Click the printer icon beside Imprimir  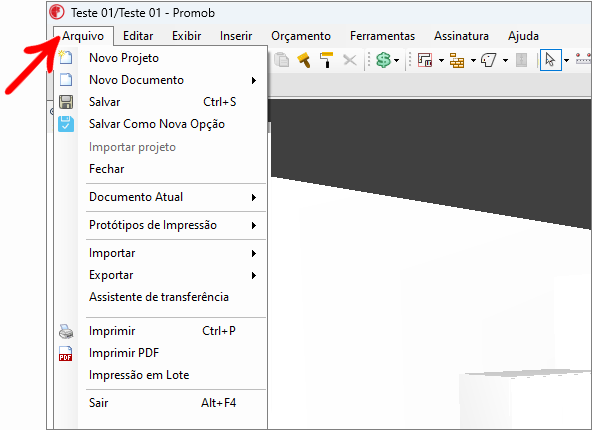pos(66,331)
